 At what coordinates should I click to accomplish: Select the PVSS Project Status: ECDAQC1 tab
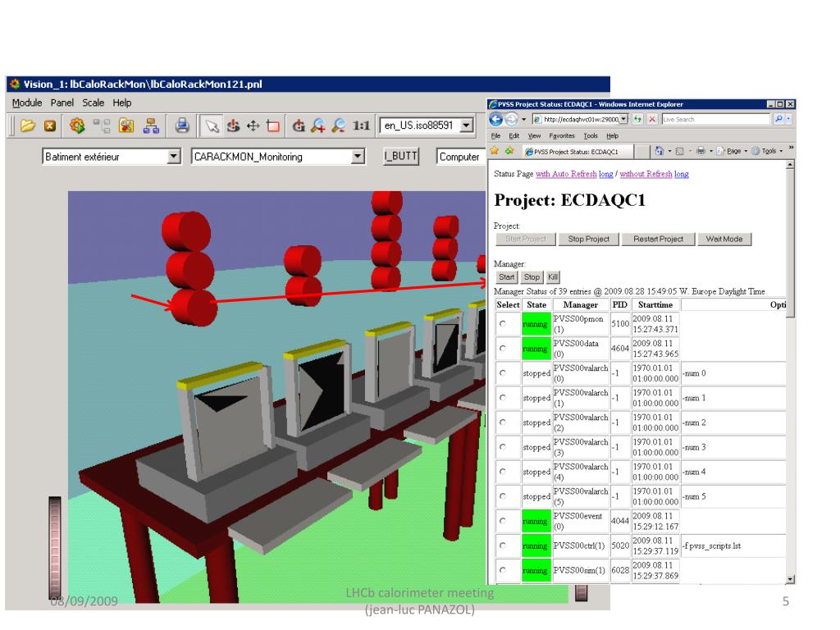(x=577, y=152)
